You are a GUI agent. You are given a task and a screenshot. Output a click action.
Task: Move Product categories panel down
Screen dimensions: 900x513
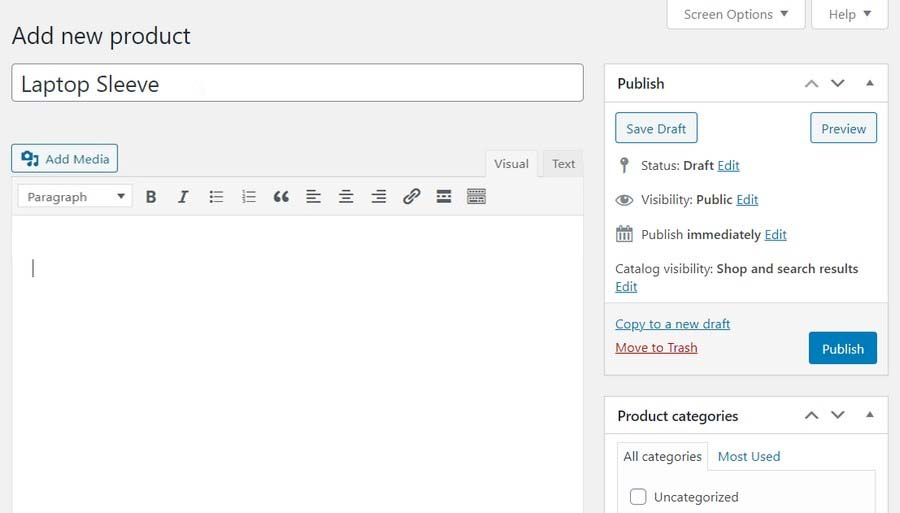(838, 415)
